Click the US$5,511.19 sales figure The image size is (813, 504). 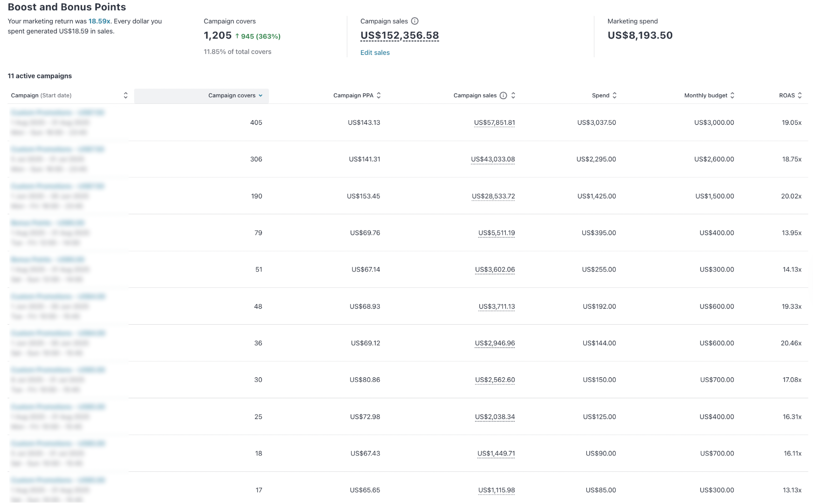(x=496, y=233)
